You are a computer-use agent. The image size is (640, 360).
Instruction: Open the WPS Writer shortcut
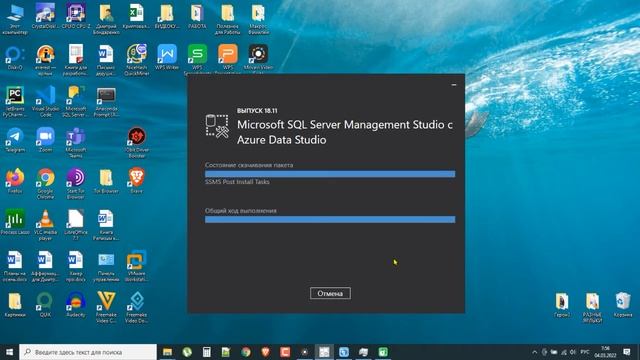[x=167, y=57]
